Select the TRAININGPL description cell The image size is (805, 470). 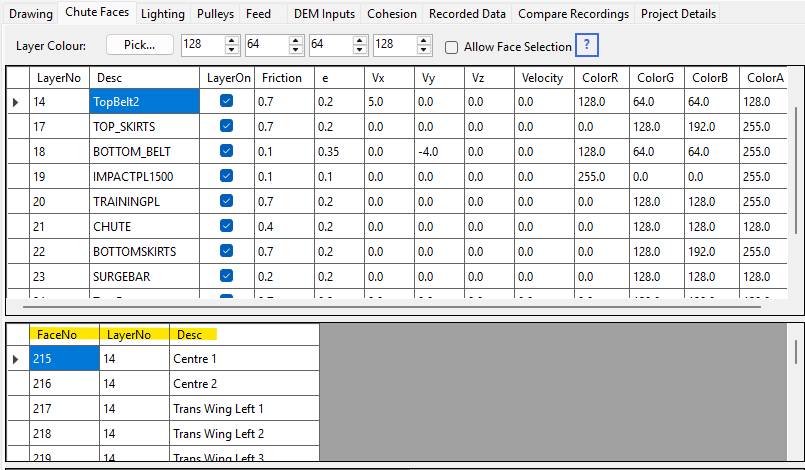pyautogui.click(x=144, y=201)
